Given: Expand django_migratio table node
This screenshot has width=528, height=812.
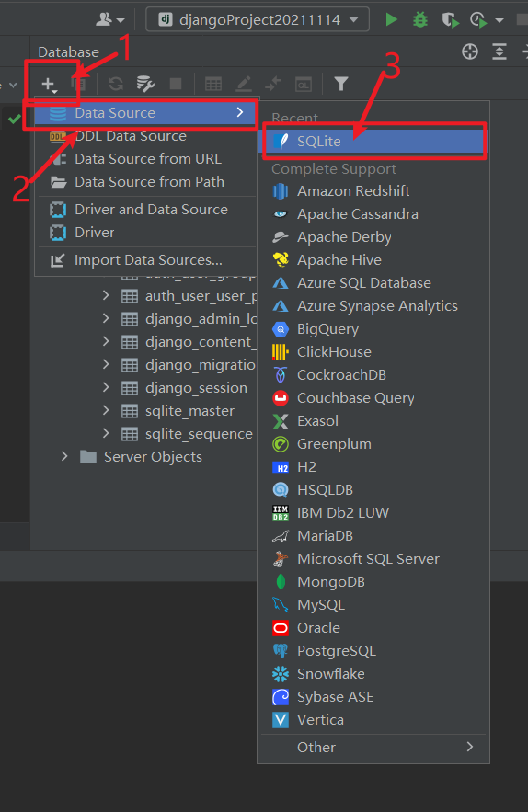Looking at the screenshot, I should [x=106, y=364].
